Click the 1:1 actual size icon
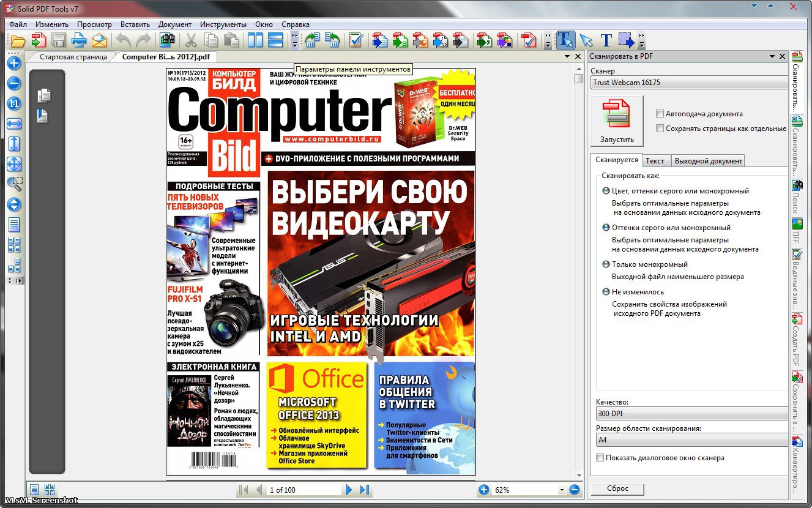The width and height of the screenshot is (812, 508). point(14,103)
